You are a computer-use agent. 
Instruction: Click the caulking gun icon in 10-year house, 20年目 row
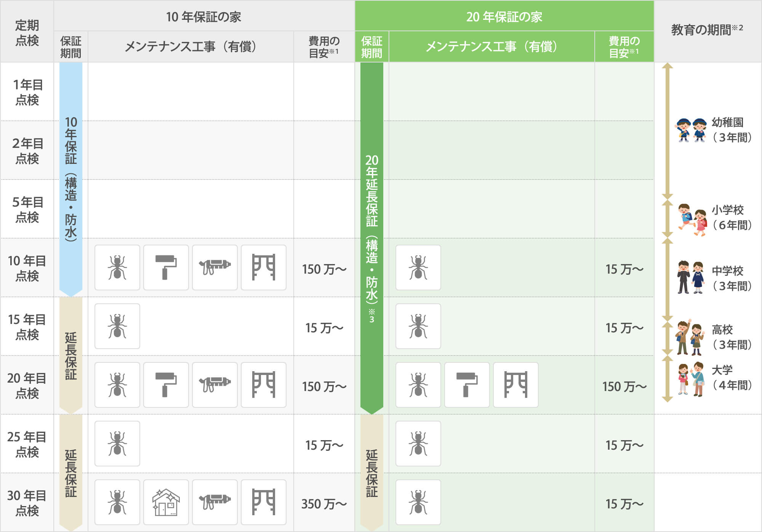tap(215, 385)
